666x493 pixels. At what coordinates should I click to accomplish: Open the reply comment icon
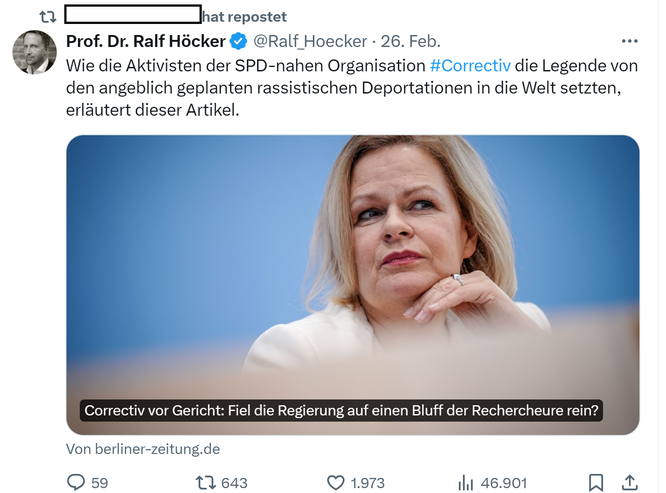coord(76,482)
